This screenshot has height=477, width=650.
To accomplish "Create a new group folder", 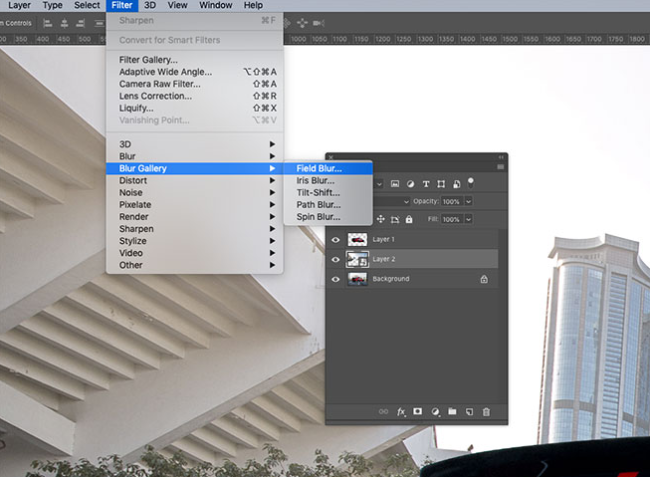I will pos(452,411).
